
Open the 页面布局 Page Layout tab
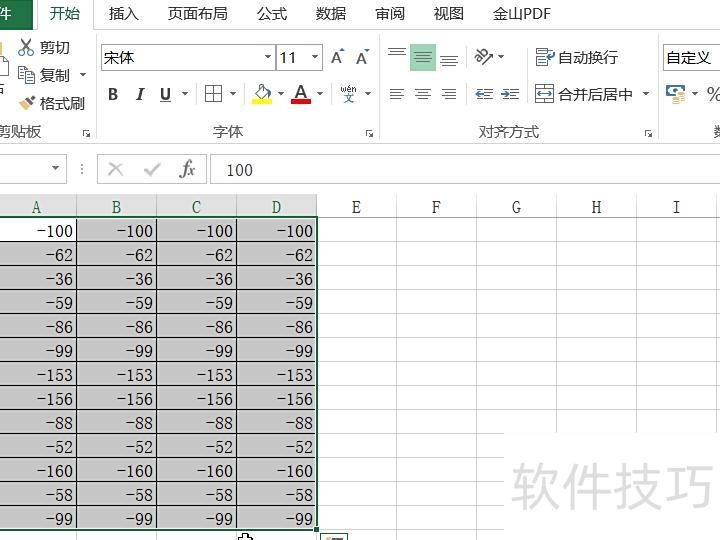197,14
